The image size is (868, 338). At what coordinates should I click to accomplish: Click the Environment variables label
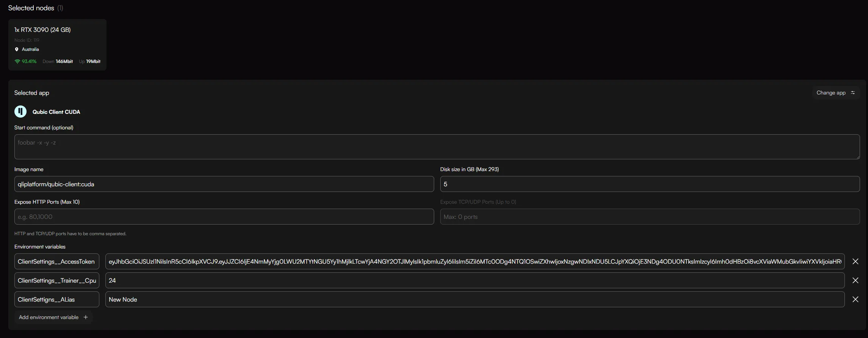click(40, 247)
